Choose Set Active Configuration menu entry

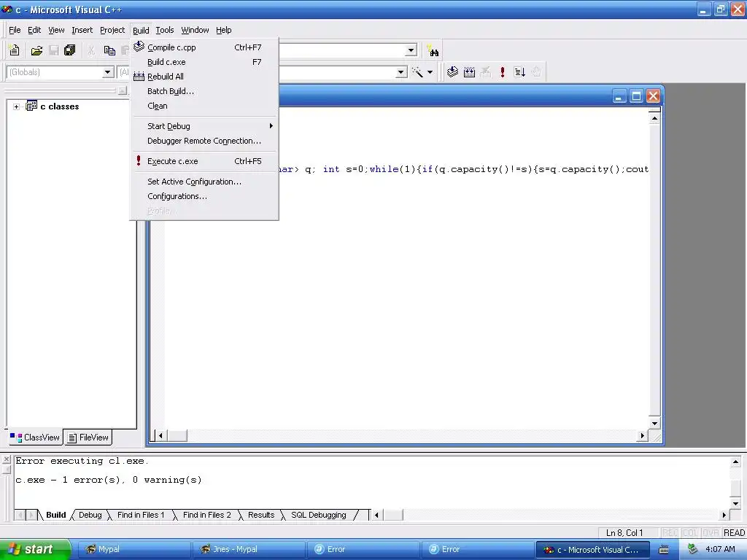pyautogui.click(x=204, y=182)
